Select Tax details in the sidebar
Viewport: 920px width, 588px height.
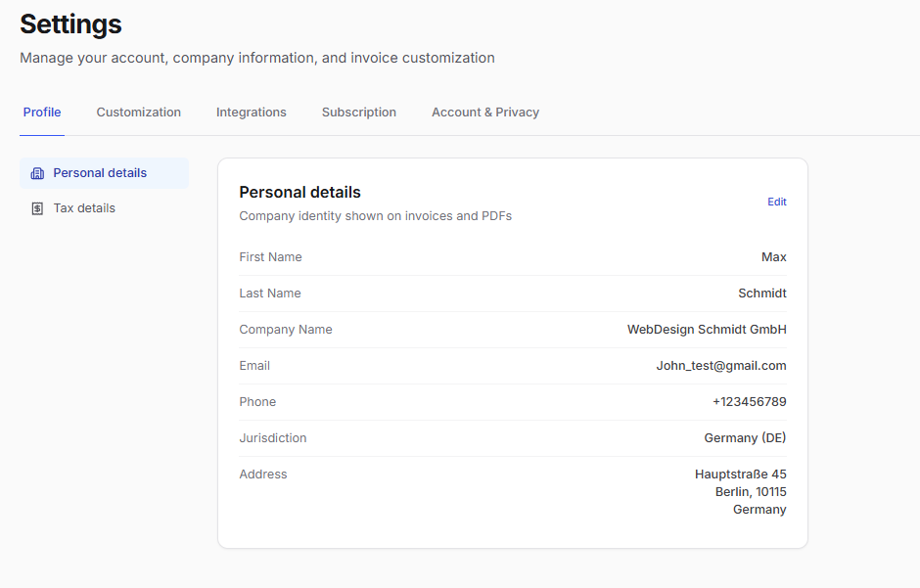coord(105,208)
